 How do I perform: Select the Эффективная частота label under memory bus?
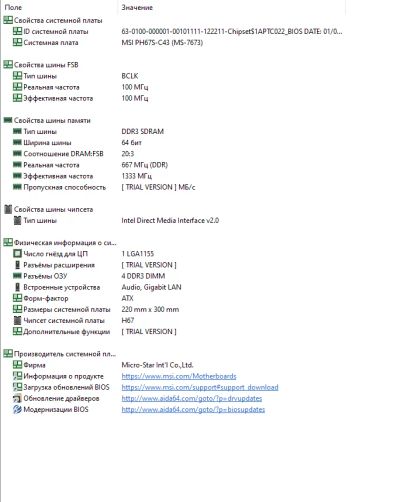point(58,176)
